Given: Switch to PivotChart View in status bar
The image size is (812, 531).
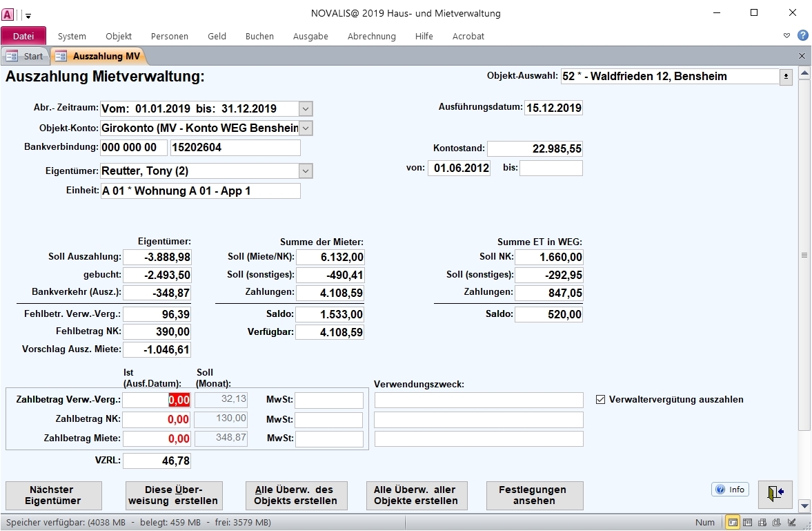Looking at the screenshot, I should (776, 522).
